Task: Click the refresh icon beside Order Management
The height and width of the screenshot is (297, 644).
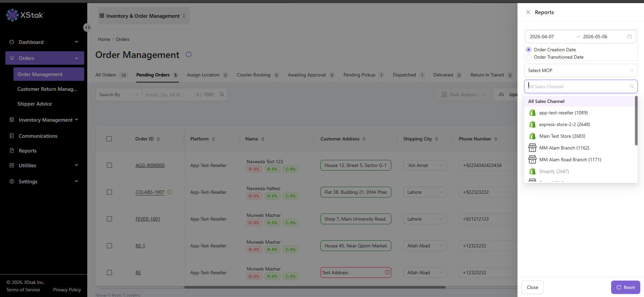Action: click(189, 54)
